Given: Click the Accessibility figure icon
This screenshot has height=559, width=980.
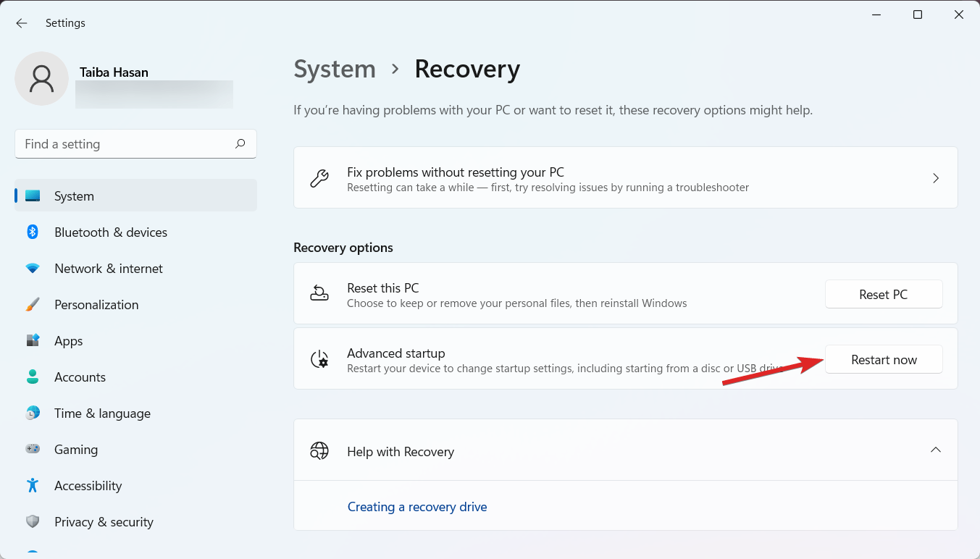Looking at the screenshot, I should (x=33, y=485).
